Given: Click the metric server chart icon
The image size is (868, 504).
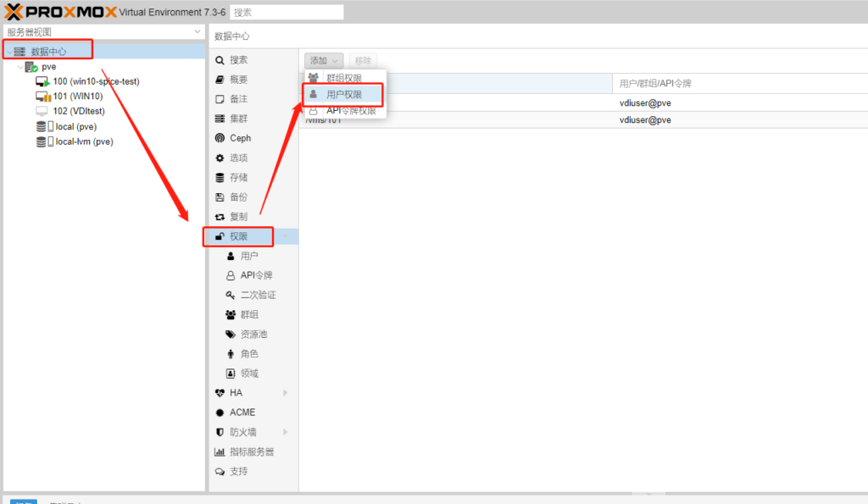Looking at the screenshot, I should pyautogui.click(x=220, y=452).
